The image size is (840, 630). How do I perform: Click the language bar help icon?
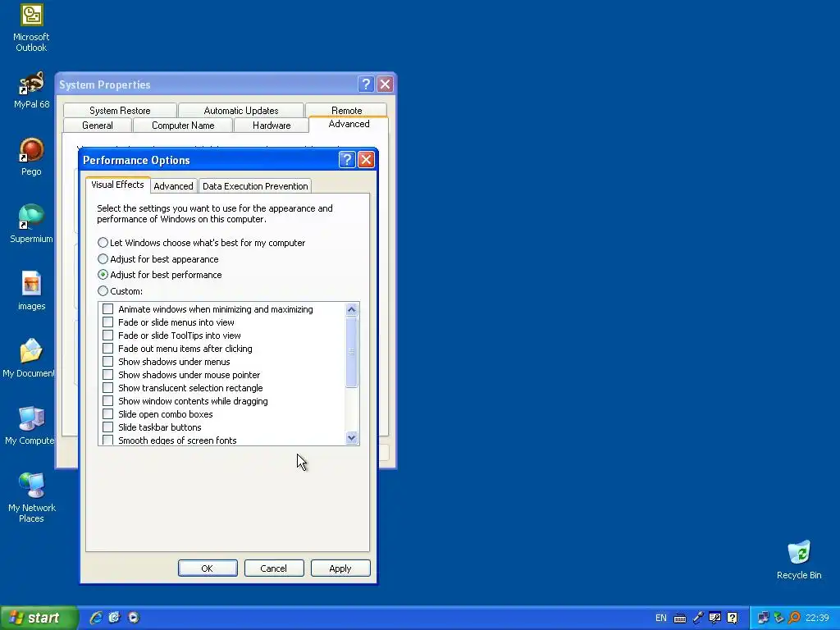pyautogui.click(x=733, y=618)
